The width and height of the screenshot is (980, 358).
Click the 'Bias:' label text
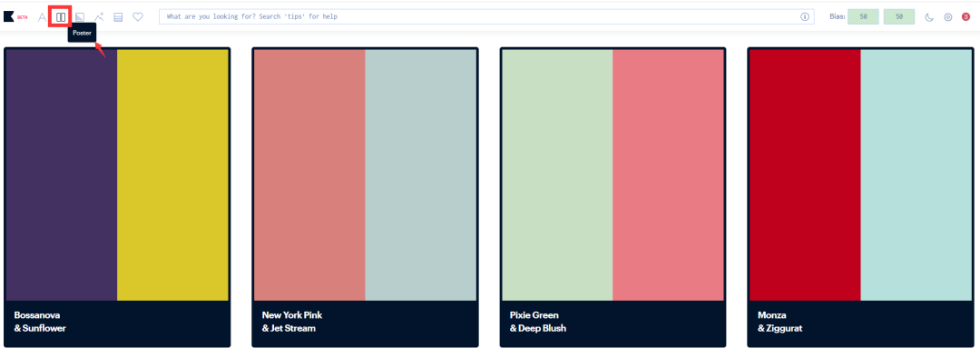point(837,17)
